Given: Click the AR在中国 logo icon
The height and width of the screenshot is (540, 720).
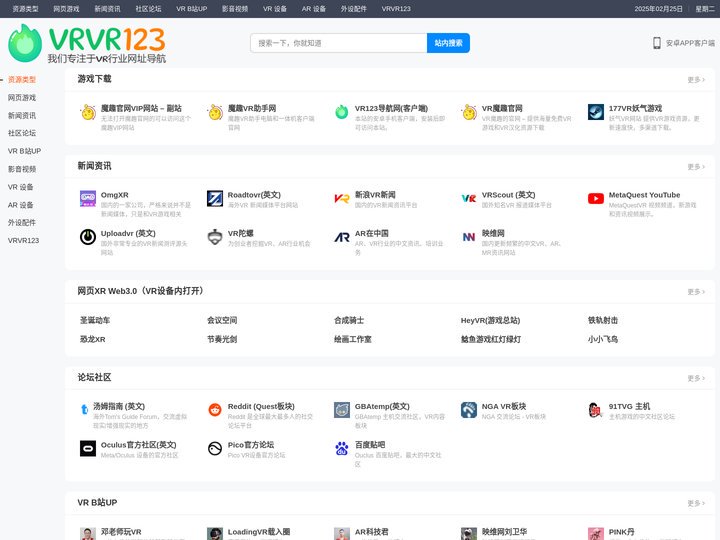Looking at the screenshot, I should 342,237.
